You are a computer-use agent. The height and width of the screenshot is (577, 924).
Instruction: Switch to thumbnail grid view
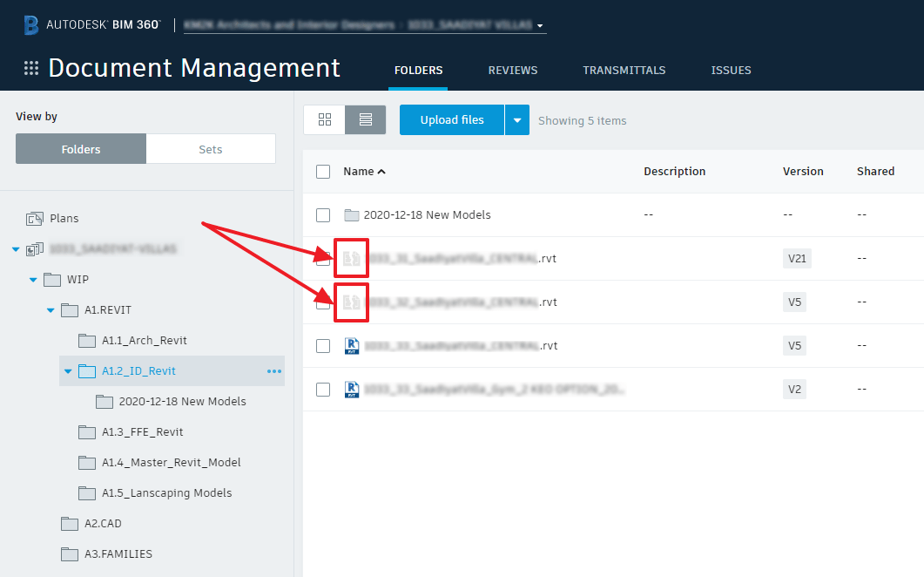click(x=325, y=120)
